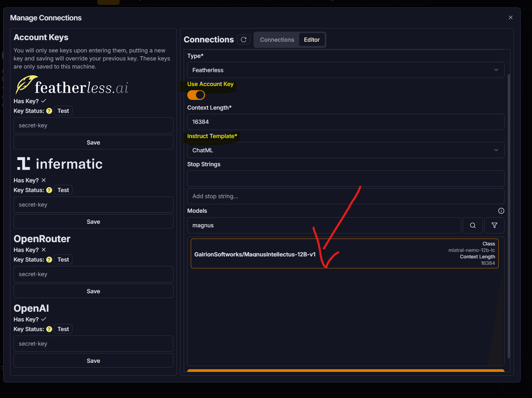Click the 'Account Keys' heading
This screenshot has height=398, width=532.
pyautogui.click(x=41, y=37)
